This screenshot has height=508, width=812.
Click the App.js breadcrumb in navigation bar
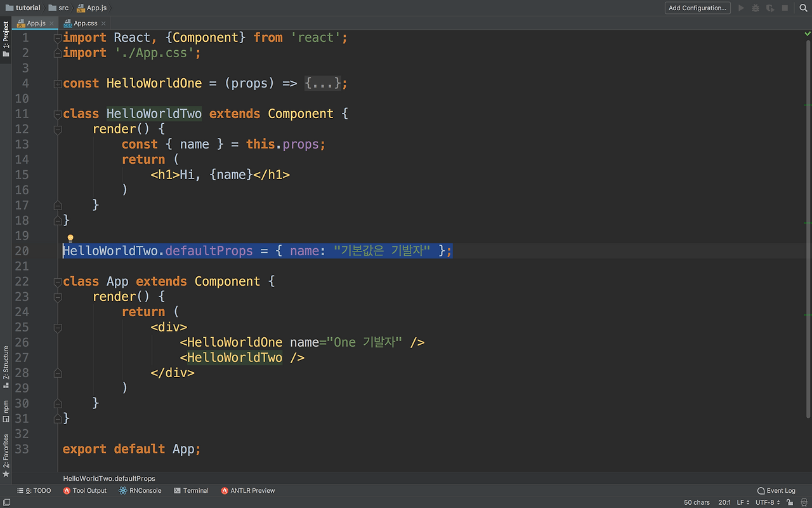[x=92, y=8]
